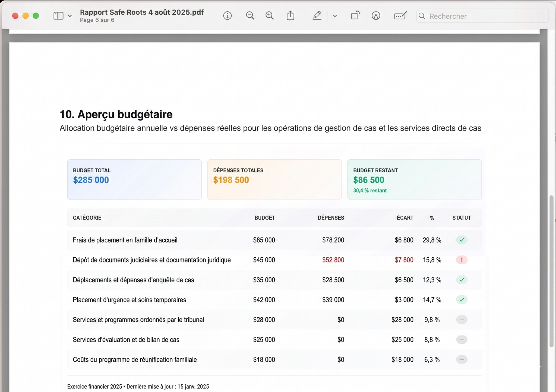Expand the highlight color options chevron
The height and width of the screenshot is (392, 556).
click(x=335, y=16)
